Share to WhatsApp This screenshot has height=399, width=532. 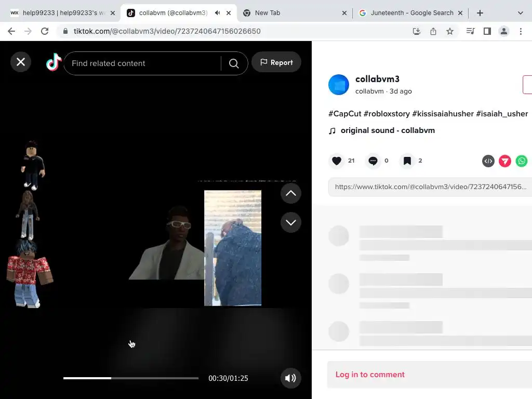(x=522, y=161)
